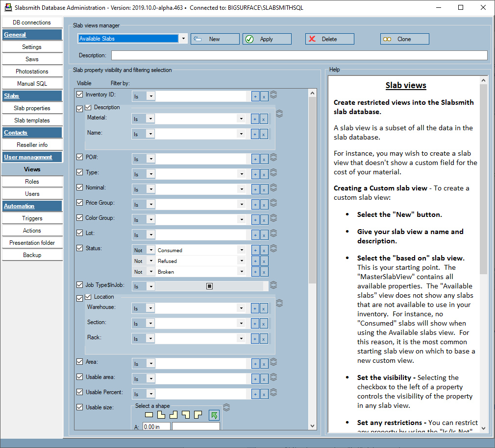Add a filter after the Refused status row
This screenshot has width=495, height=448.
(255, 261)
